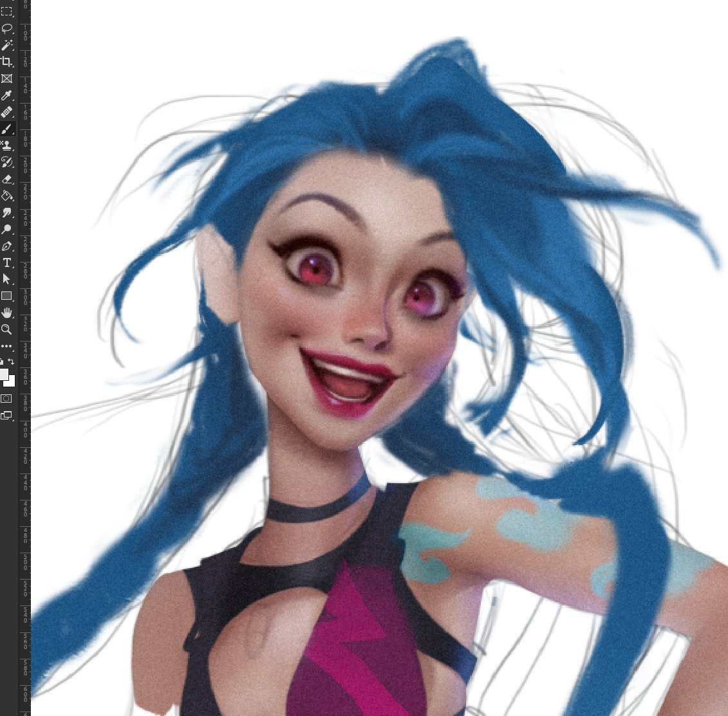Select the Pen tool
Screen dimensions: 728x716
point(6,246)
